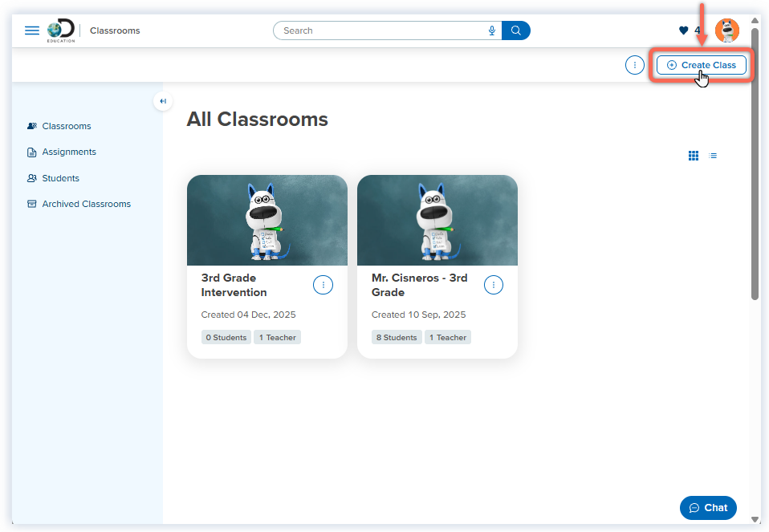Run a search using the magnifying glass icon
The image size is (769, 532).
[x=515, y=30]
